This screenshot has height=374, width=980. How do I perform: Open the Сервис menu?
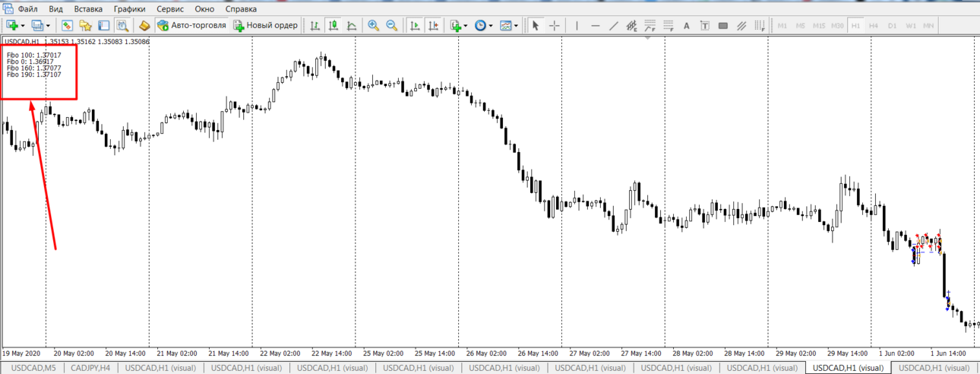click(172, 8)
